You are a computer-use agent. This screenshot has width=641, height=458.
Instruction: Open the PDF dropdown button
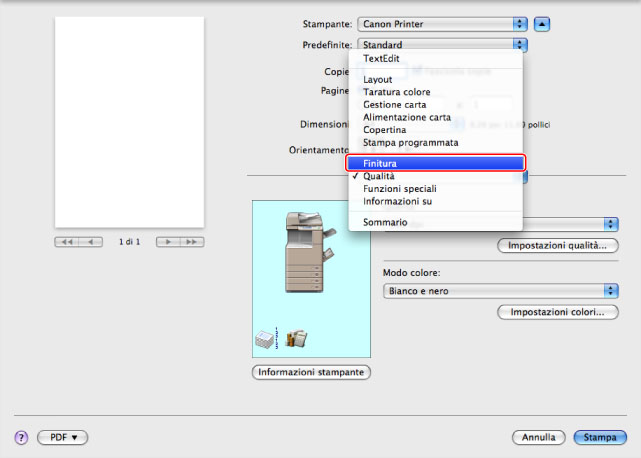point(62,438)
